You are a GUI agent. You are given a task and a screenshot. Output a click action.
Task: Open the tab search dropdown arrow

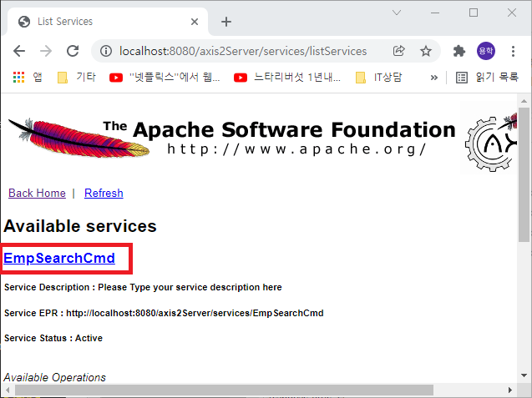(397, 13)
